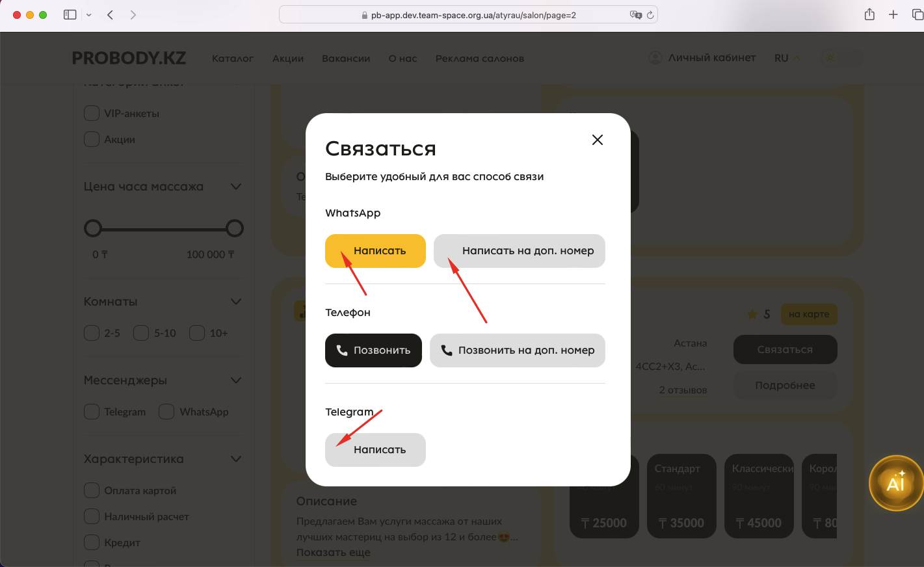Open the О нас menu item
The height and width of the screenshot is (567, 924).
pyautogui.click(x=403, y=59)
